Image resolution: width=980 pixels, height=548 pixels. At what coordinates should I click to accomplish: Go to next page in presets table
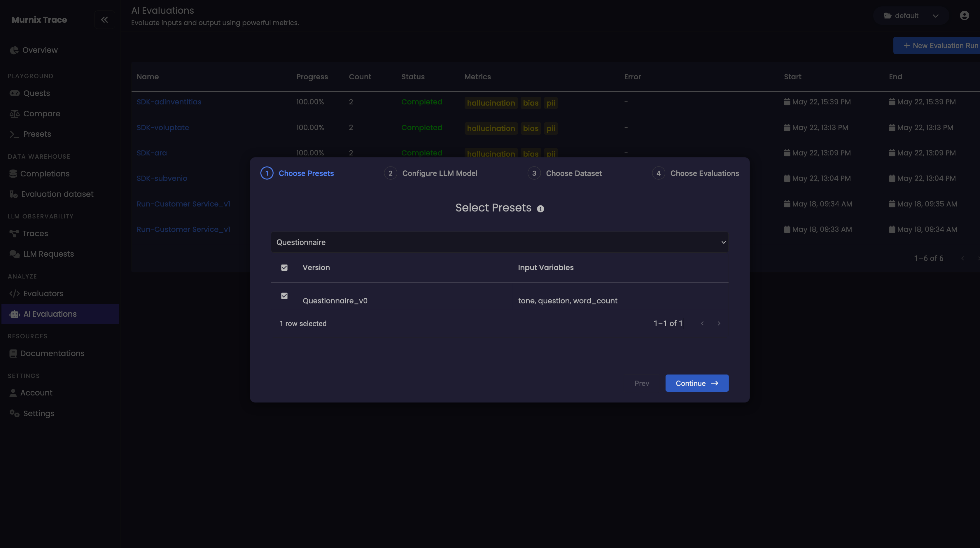719,324
